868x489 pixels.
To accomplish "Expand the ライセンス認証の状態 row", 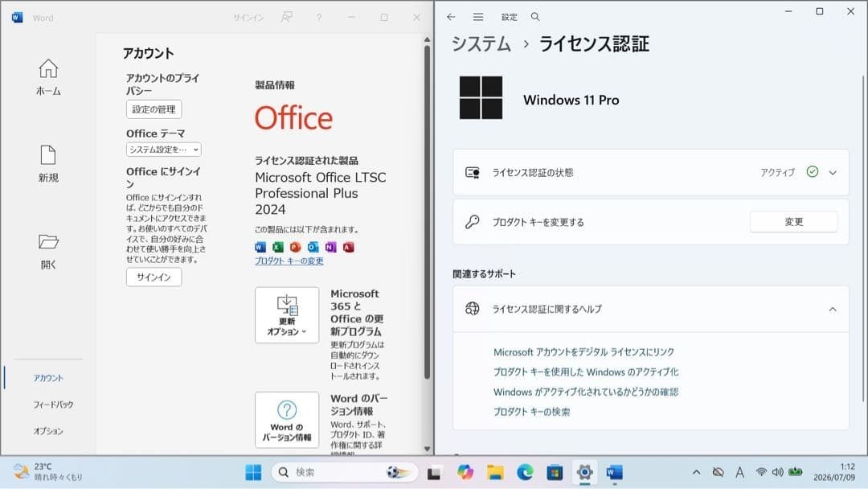I will pos(650,172).
